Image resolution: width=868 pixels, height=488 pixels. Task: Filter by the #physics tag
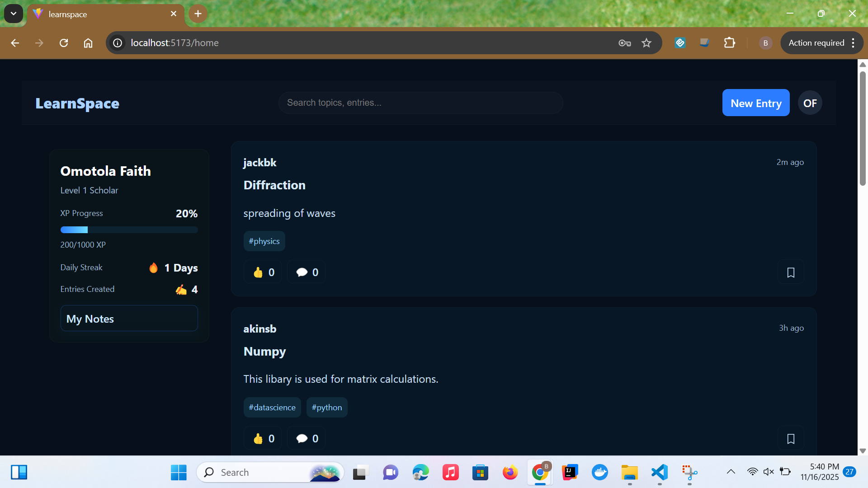[x=264, y=241]
